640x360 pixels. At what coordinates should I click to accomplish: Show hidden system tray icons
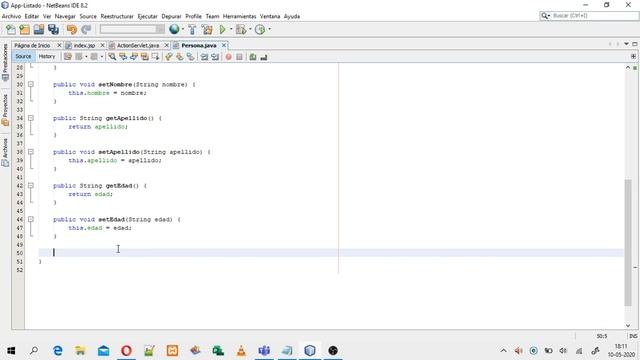504,351
